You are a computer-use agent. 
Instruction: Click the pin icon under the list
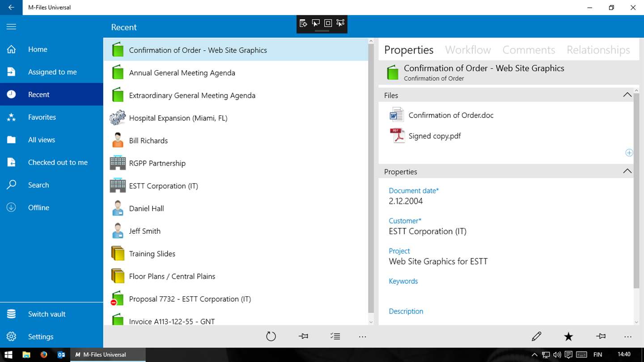pyautogui.click(x=303, y=337)
